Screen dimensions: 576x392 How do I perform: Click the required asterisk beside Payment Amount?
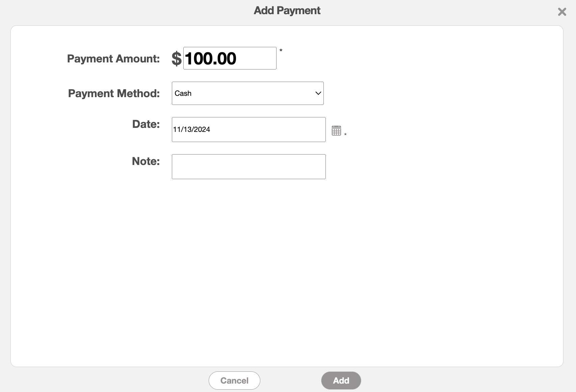tap(281, 51)
